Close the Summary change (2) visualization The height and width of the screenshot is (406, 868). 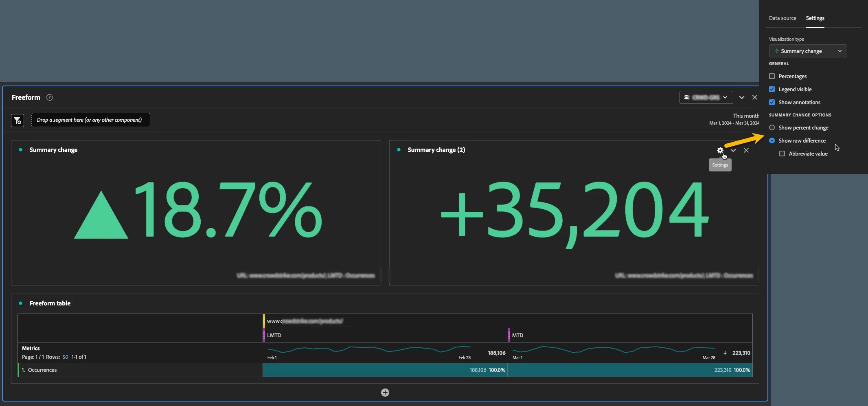pyautogui.click(x=746, y=150)
